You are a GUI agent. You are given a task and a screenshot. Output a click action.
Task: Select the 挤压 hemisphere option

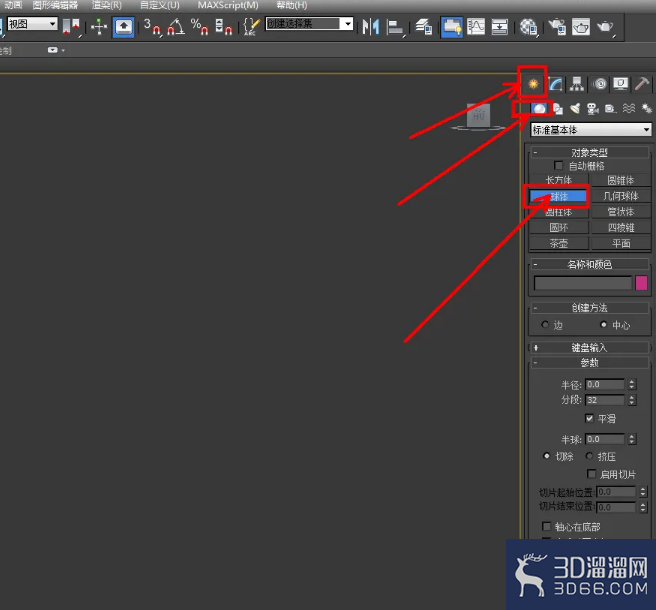coord(589,456)
